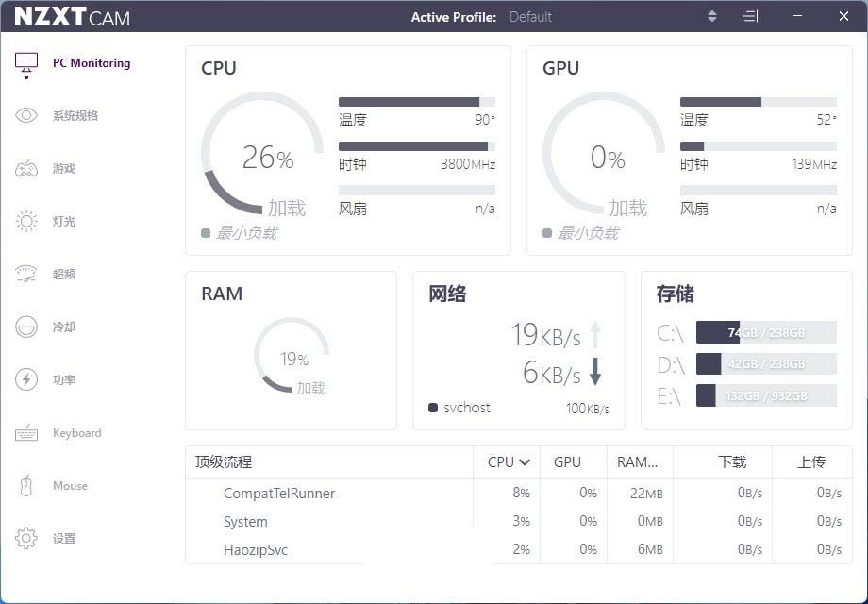Screen dimensions: 868x604
Task: Select the HaozipSvc process row
Action: pos(256,550)
